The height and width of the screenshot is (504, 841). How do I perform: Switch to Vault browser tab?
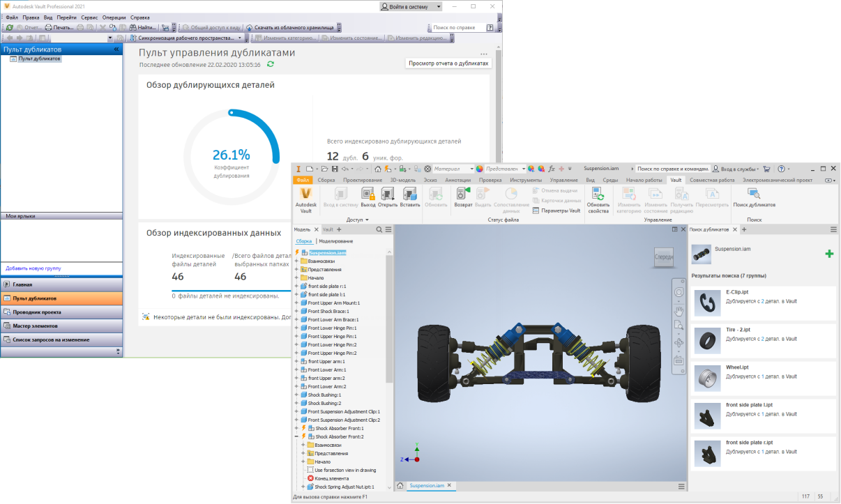[328, 229]
